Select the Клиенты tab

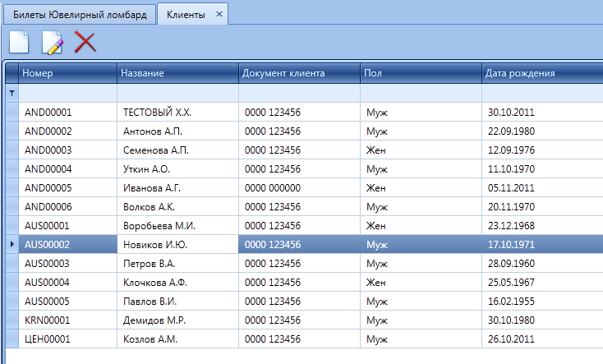[186, 15]
